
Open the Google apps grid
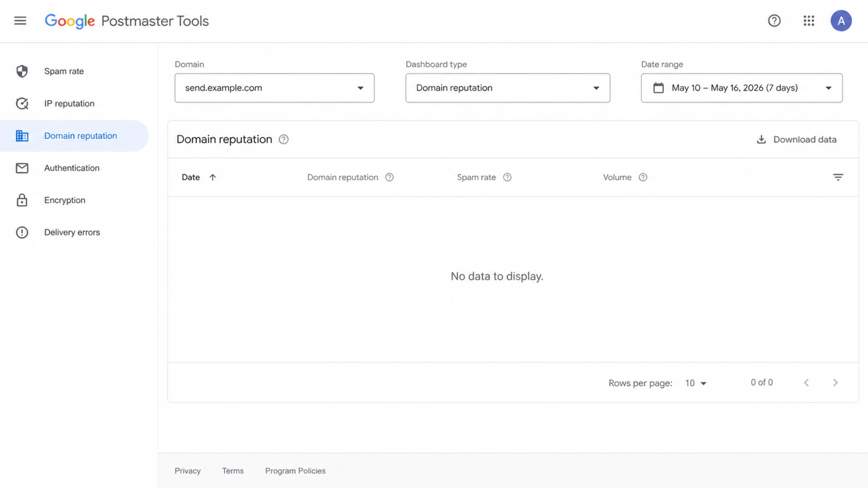809,21
